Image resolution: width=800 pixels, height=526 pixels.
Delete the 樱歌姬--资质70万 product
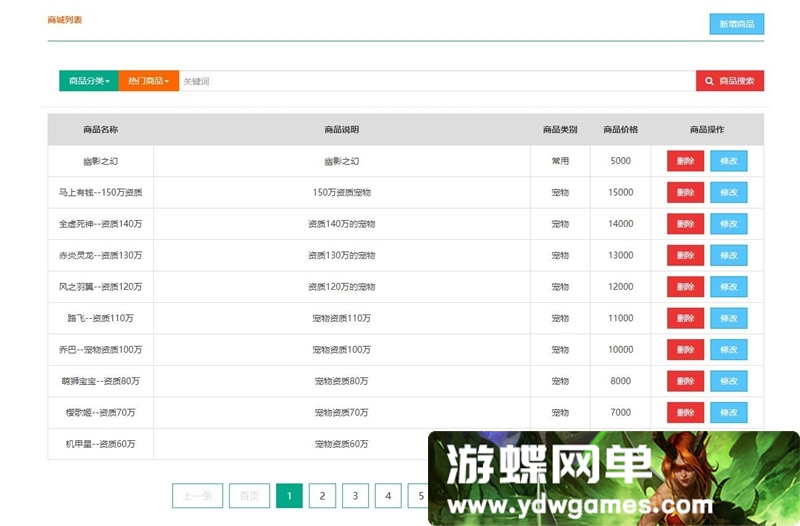click(685, 412)
